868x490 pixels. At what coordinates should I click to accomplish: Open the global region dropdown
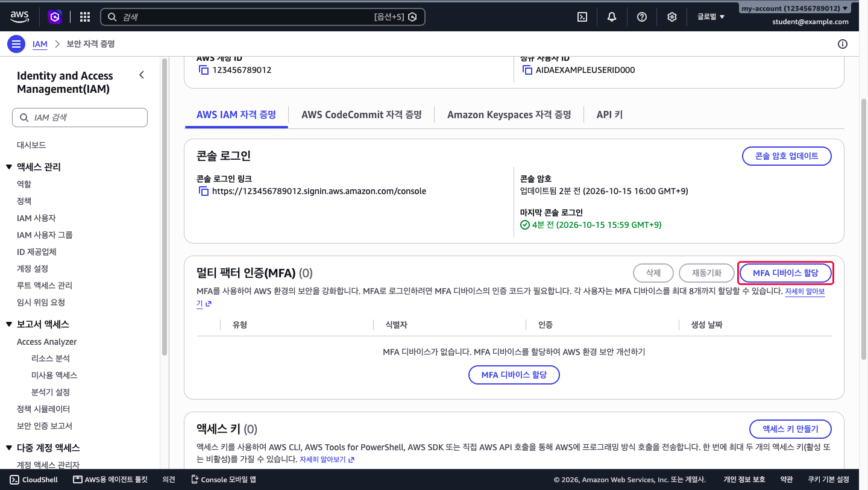711,17
